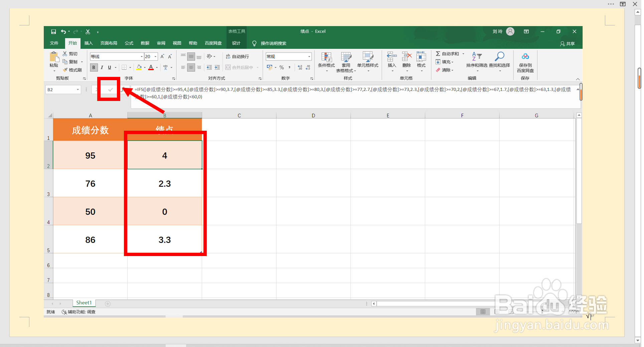Expand font color dropdown arrow
Image resolution: width=644 pixels, height=347 pixels.
pos(157,68)
